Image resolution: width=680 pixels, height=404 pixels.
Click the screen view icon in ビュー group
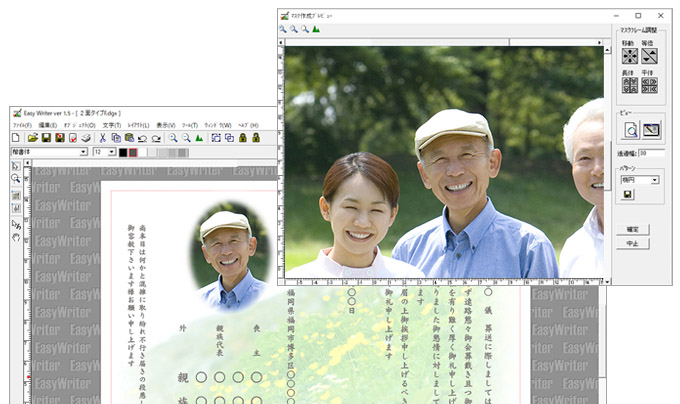[x=651, y=130]
